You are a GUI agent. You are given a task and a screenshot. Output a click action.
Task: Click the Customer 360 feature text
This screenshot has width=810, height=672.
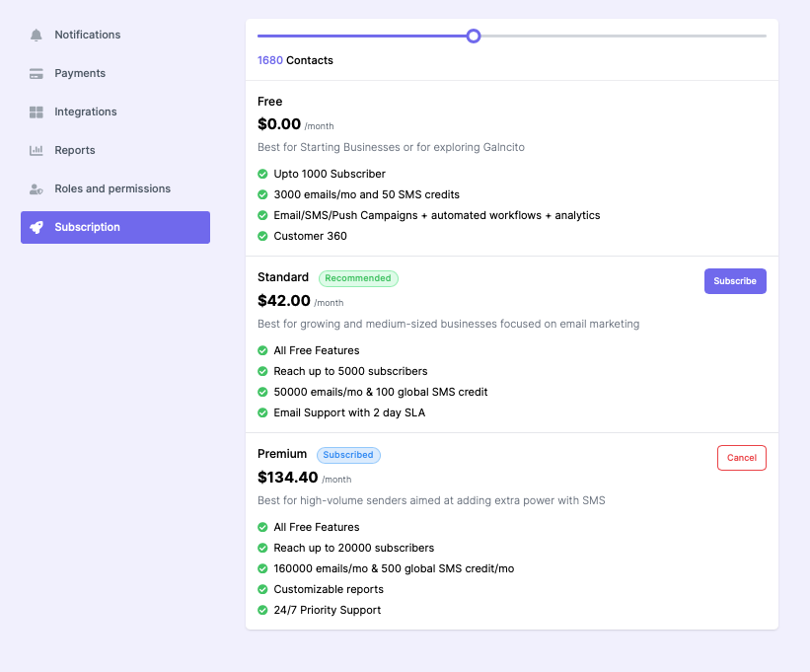[310, 236]
